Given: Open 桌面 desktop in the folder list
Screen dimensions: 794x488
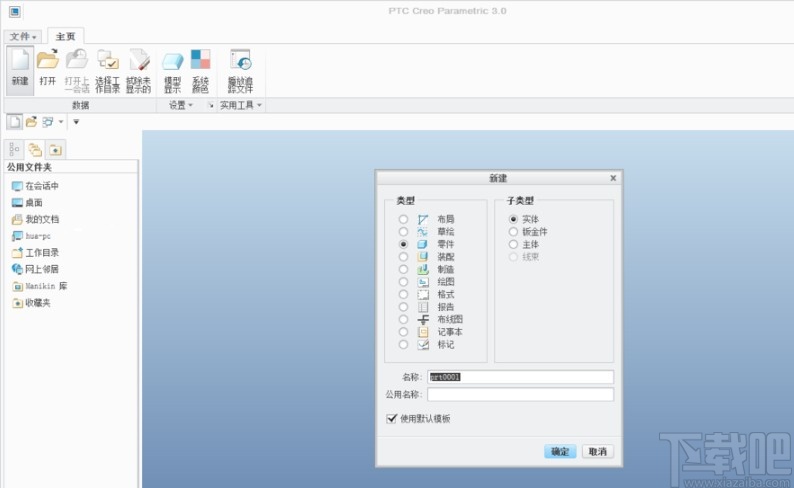Looking at the screenshot, I should click(x=27, y=203).
